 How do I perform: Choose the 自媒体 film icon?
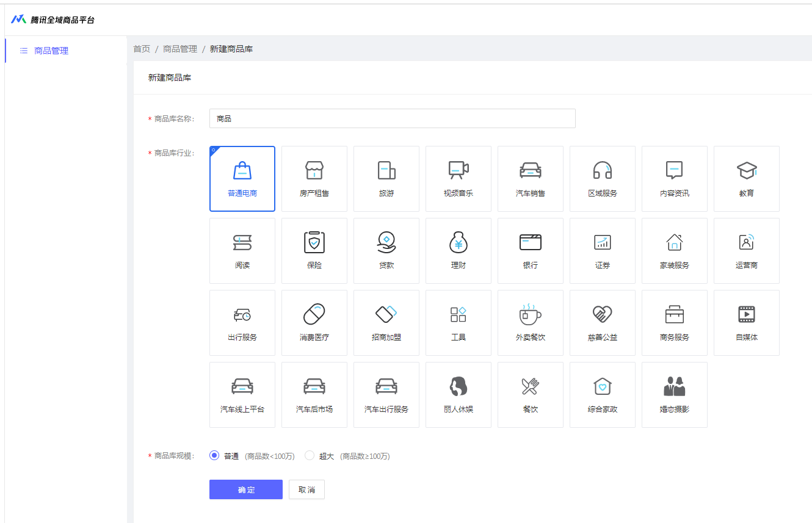click(747, 314)
